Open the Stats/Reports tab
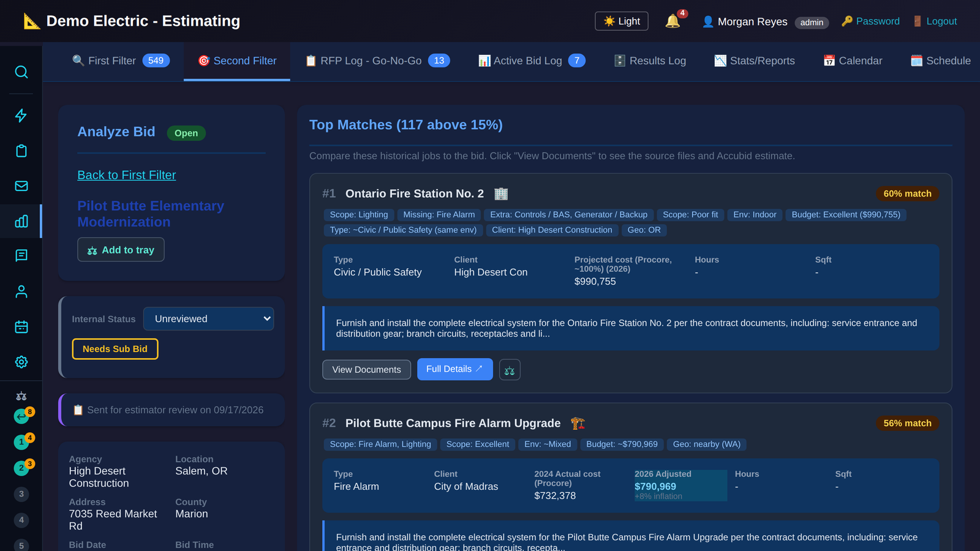 point(755,61)
